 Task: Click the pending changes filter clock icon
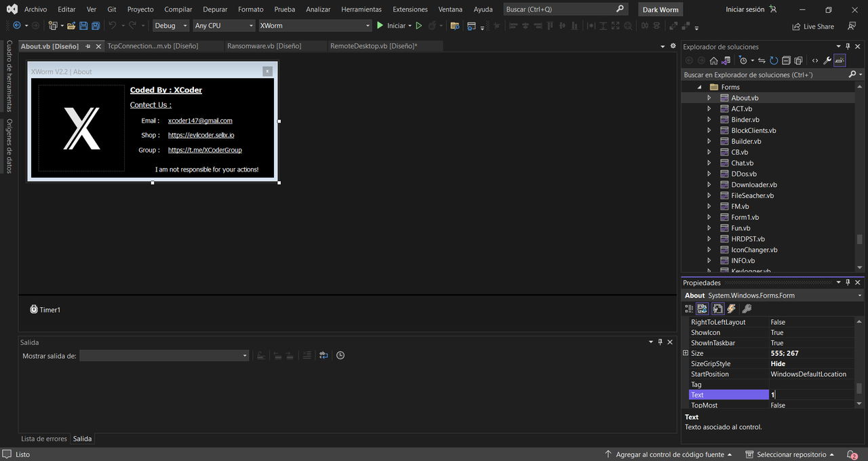click(x=743, y=60)
